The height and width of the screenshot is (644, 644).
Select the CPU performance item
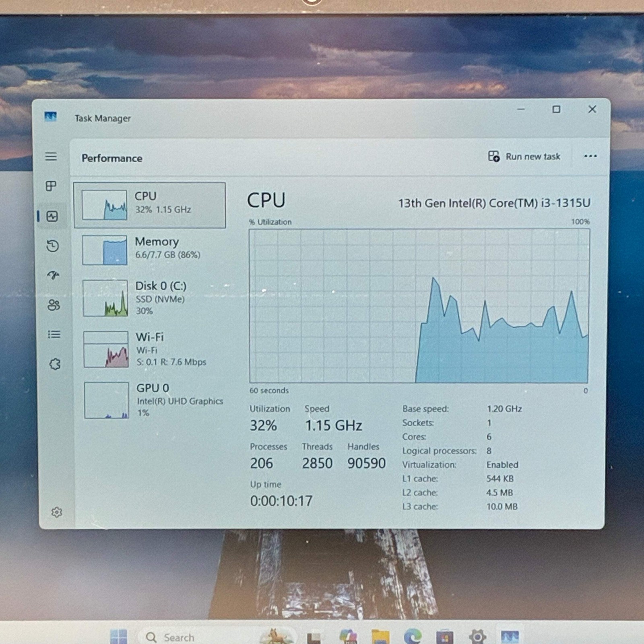(x=150, y=205)
